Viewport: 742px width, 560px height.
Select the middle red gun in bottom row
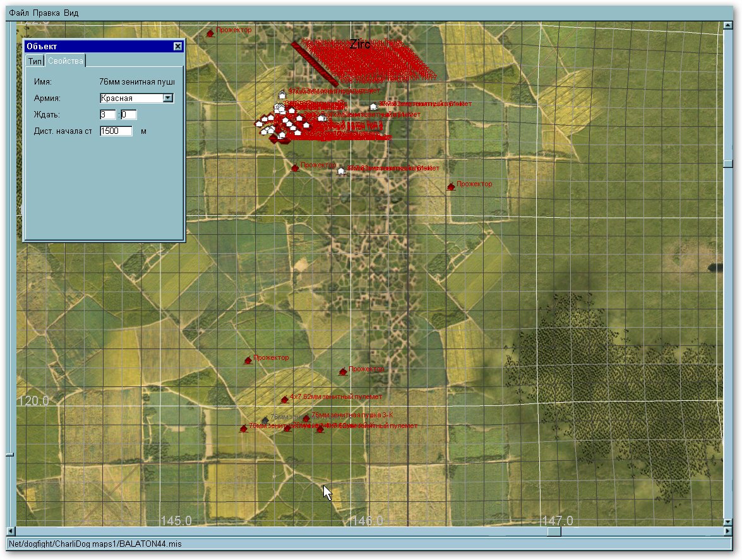click(x=287, y=429)
